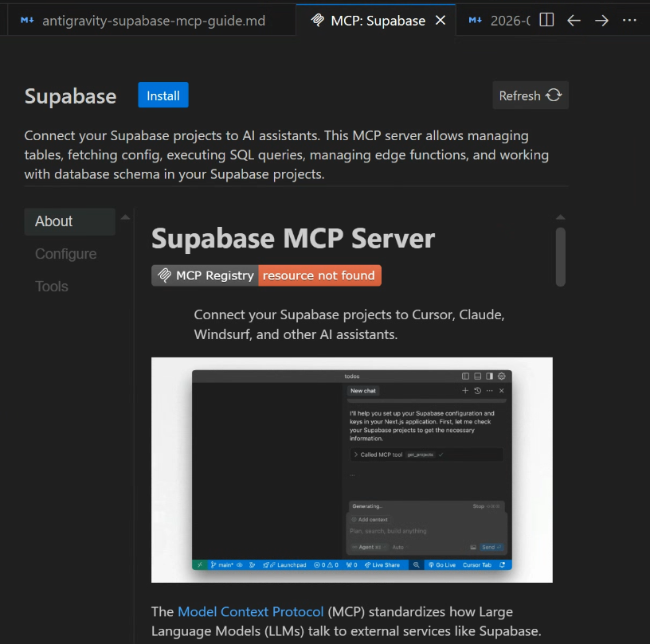
Task: Click the circular arrows icon on Refresh
Action: (554, 96)
